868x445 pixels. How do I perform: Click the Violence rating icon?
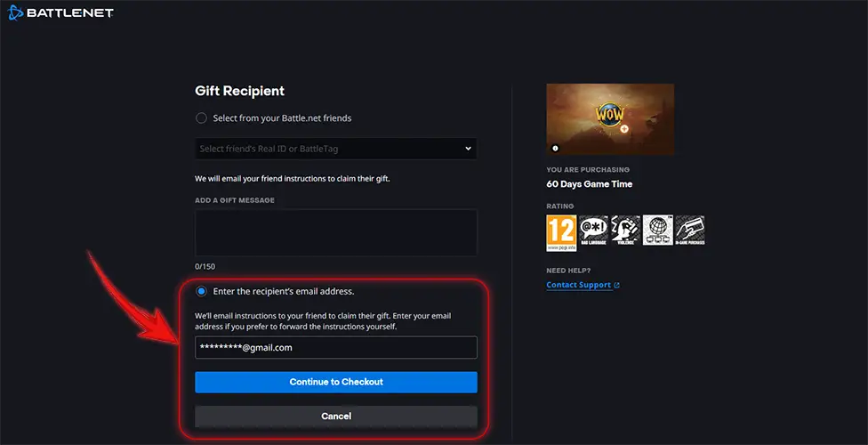click(625, 231)
